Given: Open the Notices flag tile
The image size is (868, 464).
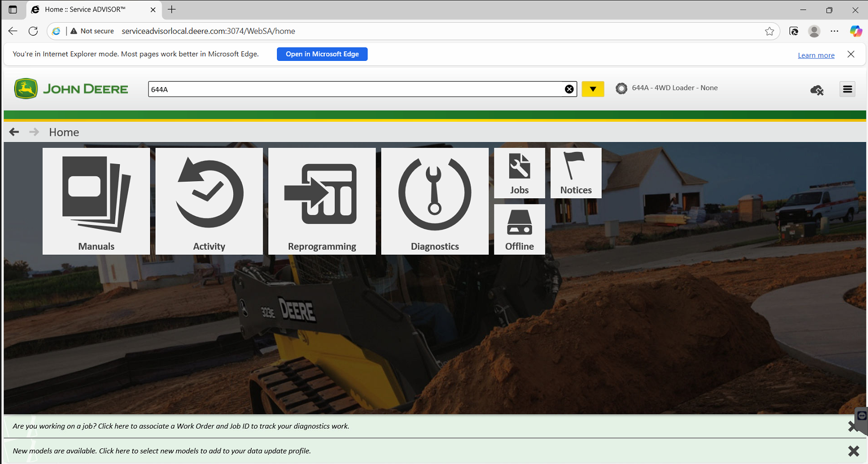Looking at the screenshot, I should coord(575,173).
